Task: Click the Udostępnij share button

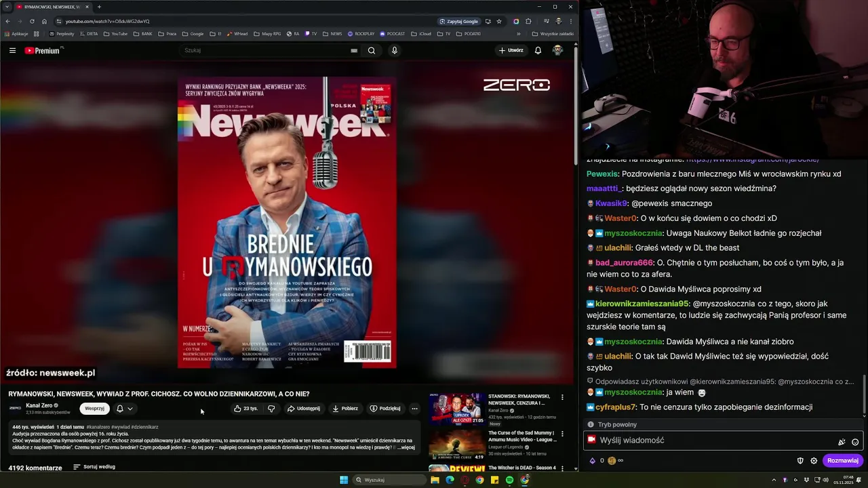Action: pos(303,409)
